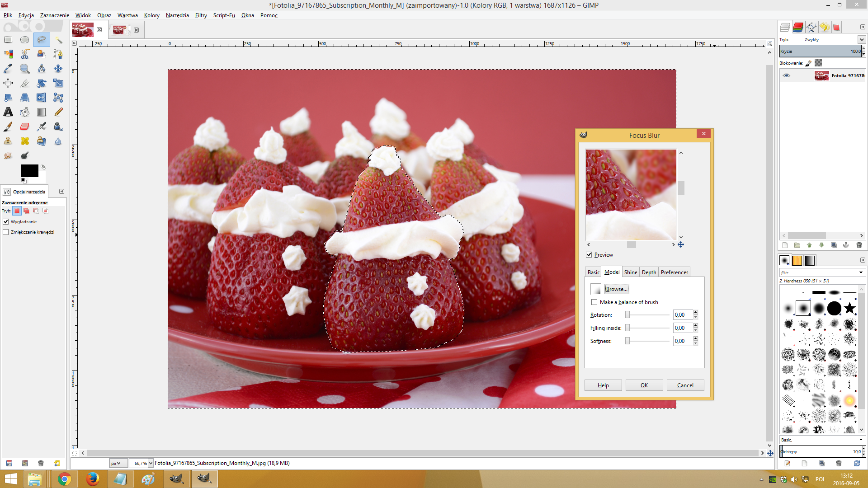Open the Filtry menu
Image resolution: width=868 pixels, height=488 pixels.
click(x=201, y=15)
